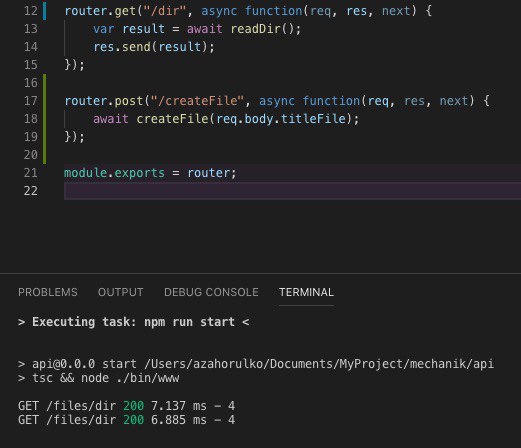Click 'Executing task: npm run start' terminal line
The width and height of the screenshot is (521, 448).
[134, 322]
